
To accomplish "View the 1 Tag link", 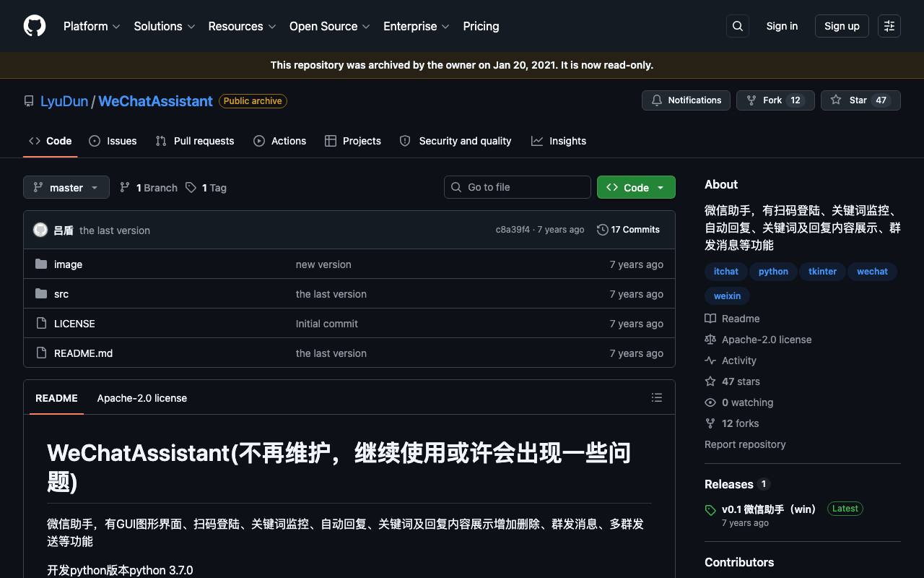I will 206,188.
